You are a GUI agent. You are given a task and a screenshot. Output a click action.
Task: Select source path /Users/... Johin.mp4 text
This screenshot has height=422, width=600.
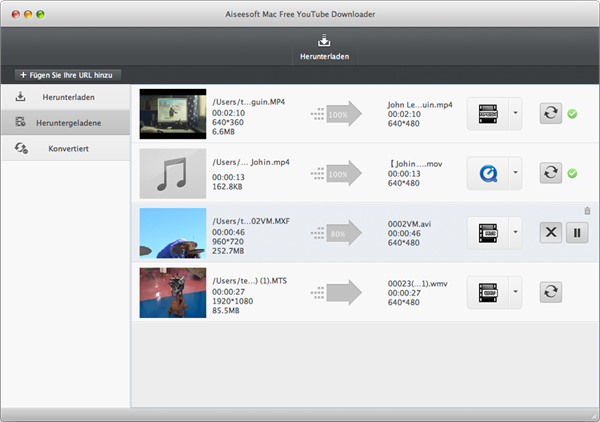coord(251,162)
